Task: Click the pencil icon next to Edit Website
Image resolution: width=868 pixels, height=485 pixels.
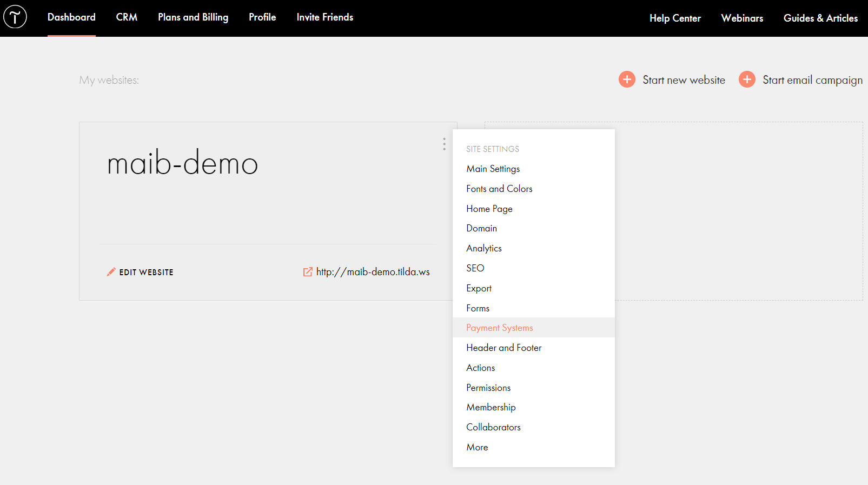Action: (x=111, y=272)
